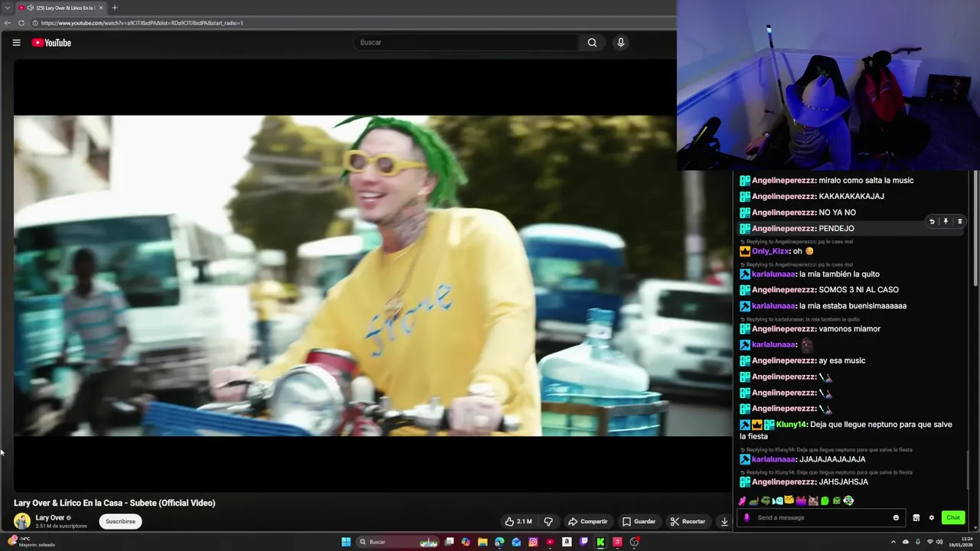
Task: Open chat settings gear icon
Action: point(932,517)
